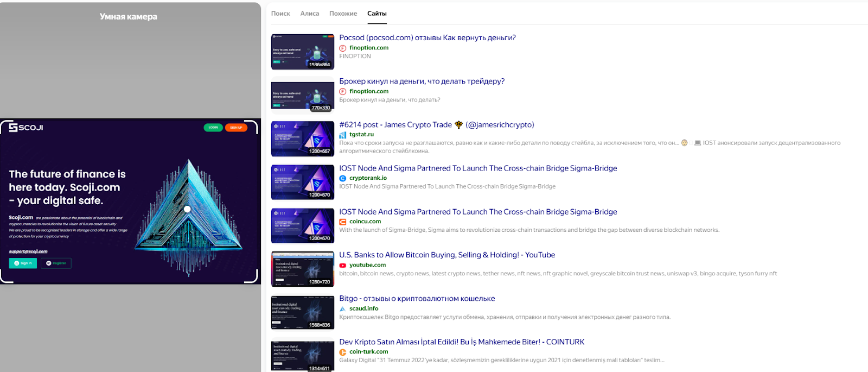The width and height of the screenshot is (868, 372).
Task: Click the Scoji logo in the image
Action: point(26,128)
